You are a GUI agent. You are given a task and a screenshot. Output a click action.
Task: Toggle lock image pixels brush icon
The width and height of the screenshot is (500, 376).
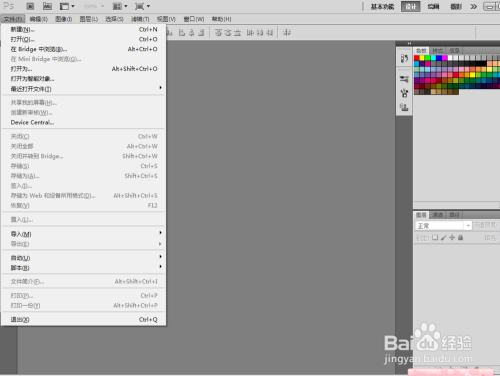(x=444, y=238)
